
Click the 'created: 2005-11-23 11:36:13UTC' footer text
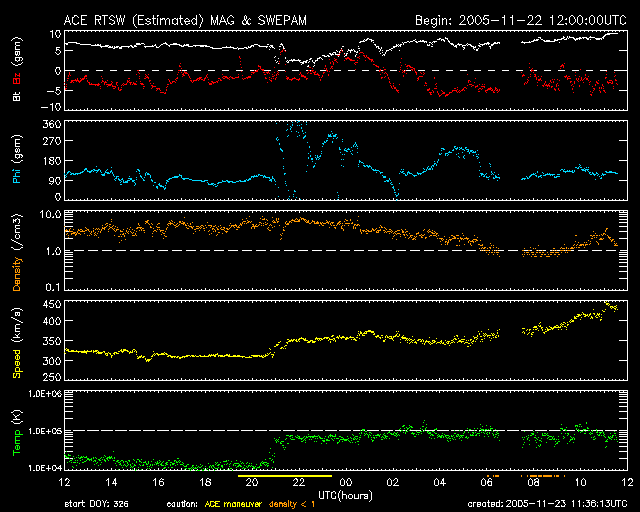click(x=547, y=504)
